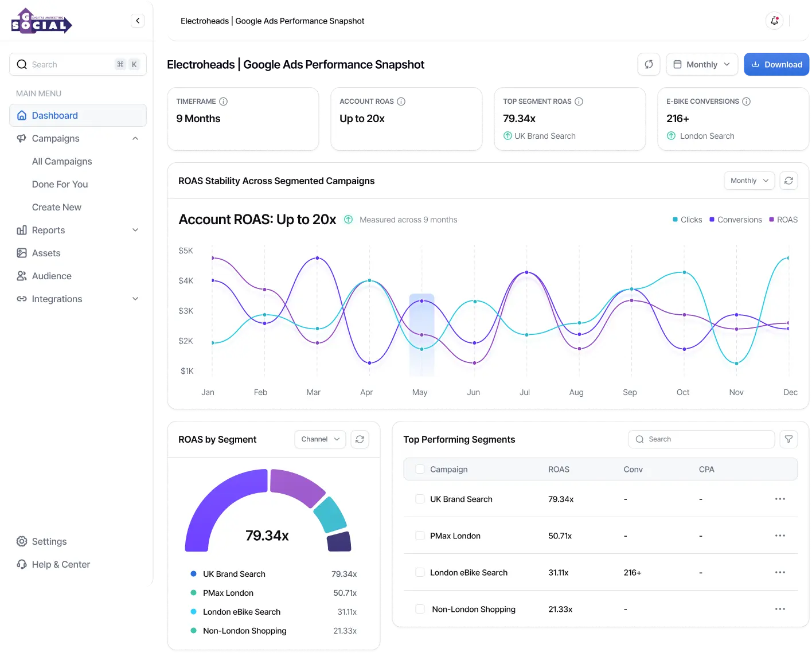Tick the PMax London row checkbox
Viewport: 812px width, 668px height.
pyautogui.click(x=420, y=536)
